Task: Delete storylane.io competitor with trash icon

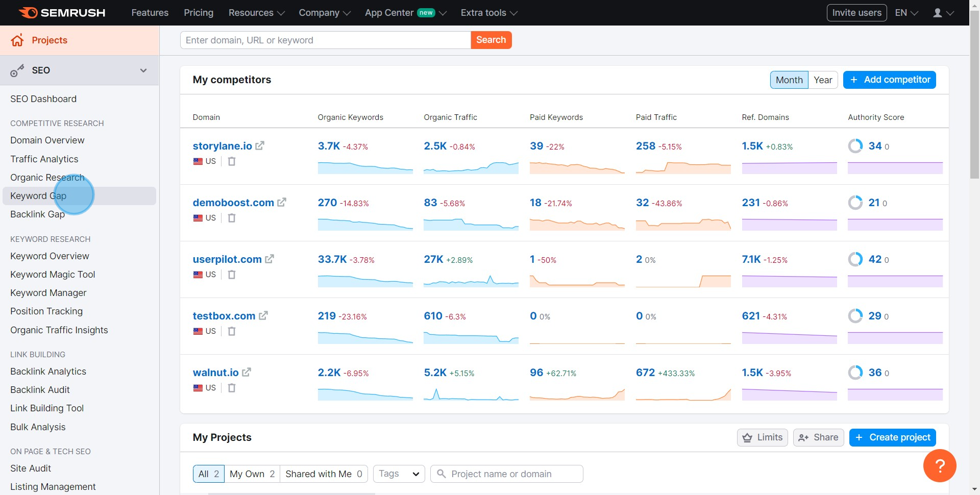Action: tap(232, 161)
